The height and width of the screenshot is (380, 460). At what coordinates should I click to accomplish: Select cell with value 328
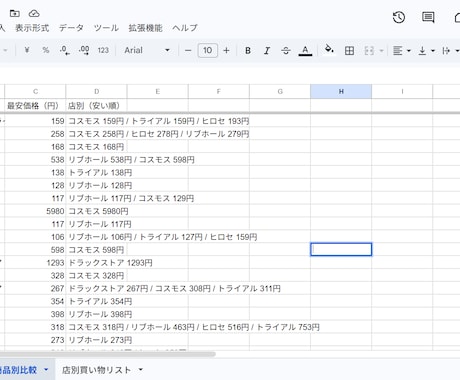pyautogui.click(x=35, y=276)
